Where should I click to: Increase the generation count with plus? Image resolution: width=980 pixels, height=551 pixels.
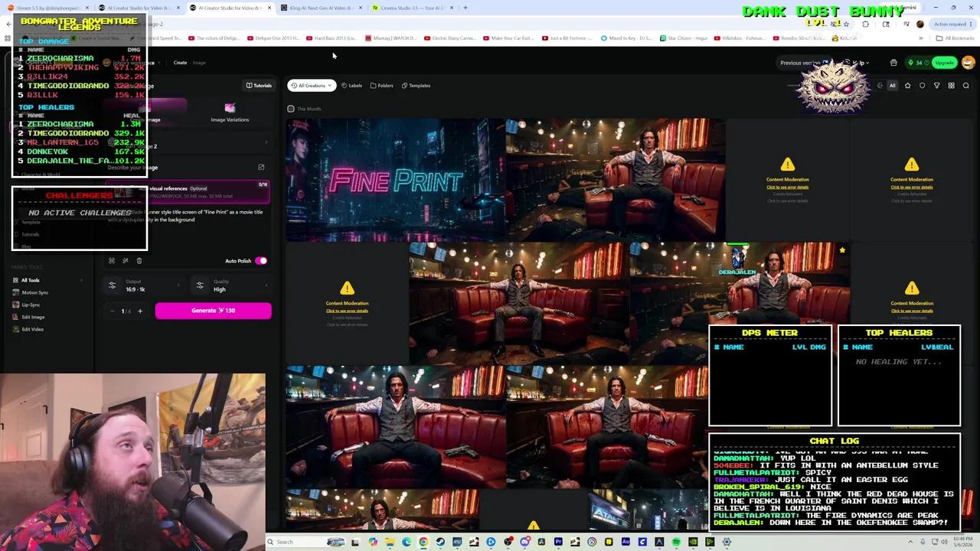(x=140, y=311)
